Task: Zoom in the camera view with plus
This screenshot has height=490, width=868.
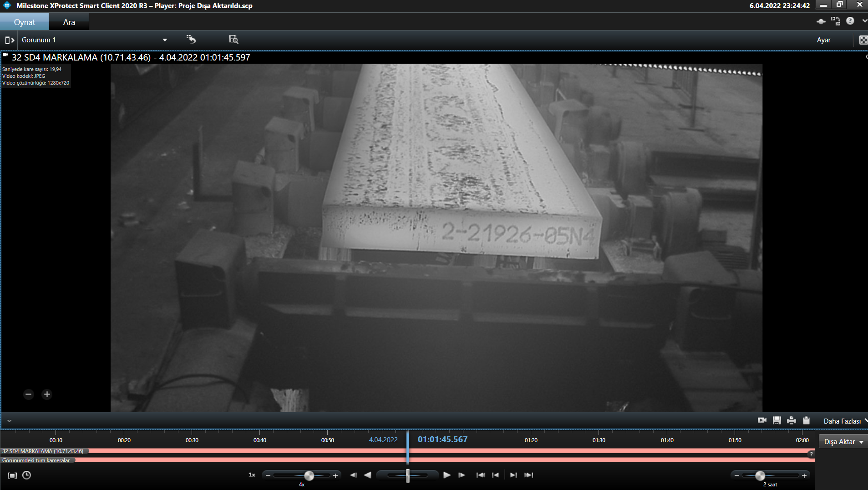Action: coord(47,394)
